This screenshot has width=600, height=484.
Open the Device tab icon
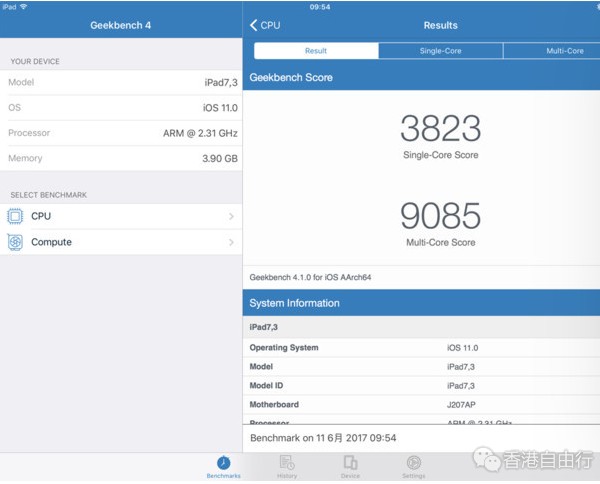click(x=350, y=462)
